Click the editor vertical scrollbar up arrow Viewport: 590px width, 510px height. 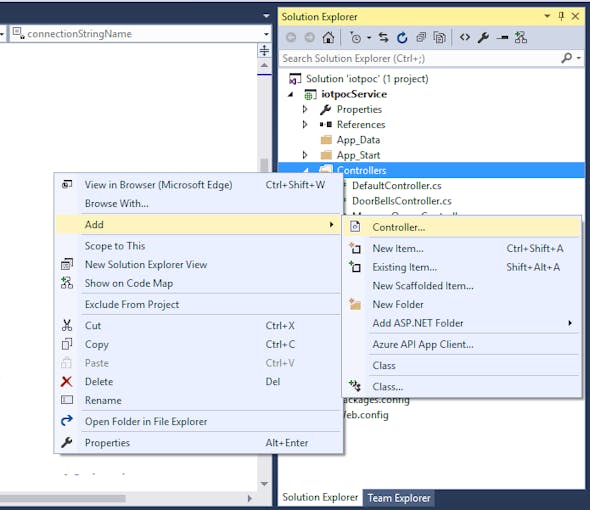click(x=264, y=65)
